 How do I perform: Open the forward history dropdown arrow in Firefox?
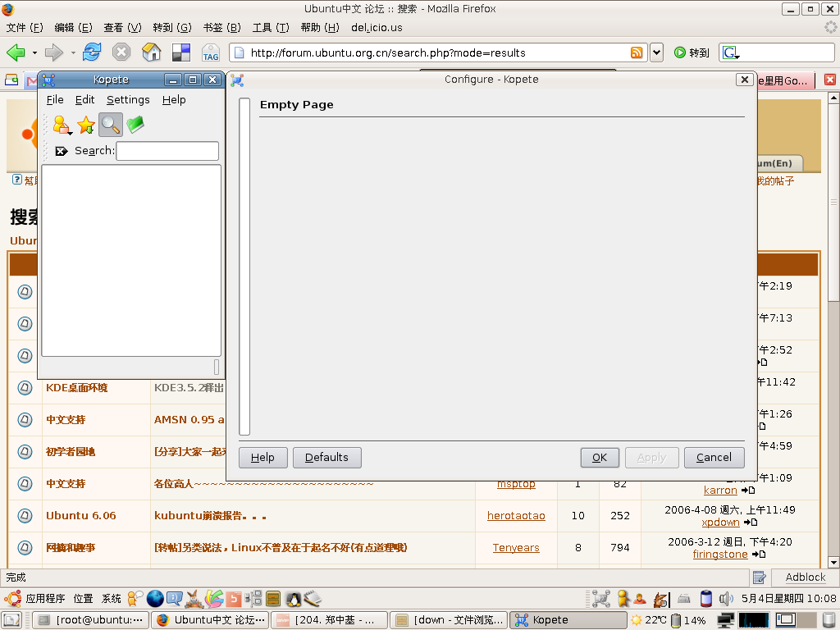(x=73, y=52)
